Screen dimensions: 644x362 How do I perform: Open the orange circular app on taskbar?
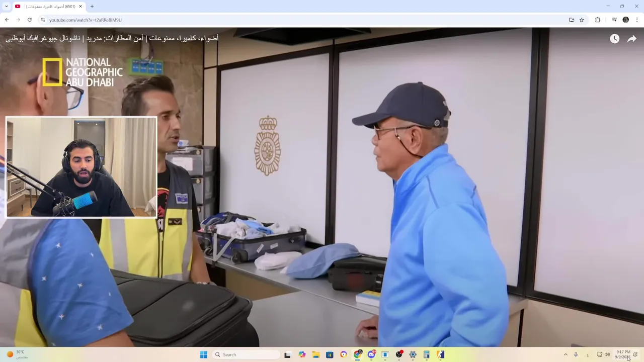pos(344,354)
